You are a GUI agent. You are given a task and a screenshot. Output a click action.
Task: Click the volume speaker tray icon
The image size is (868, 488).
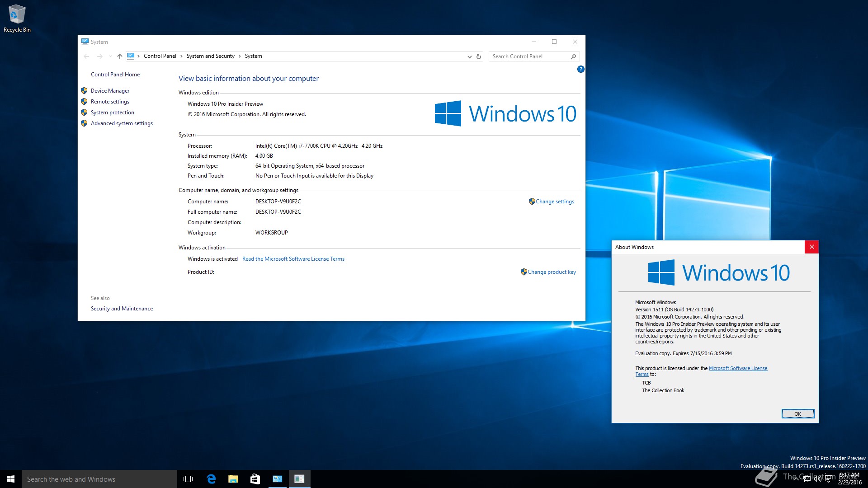[818, 479]
